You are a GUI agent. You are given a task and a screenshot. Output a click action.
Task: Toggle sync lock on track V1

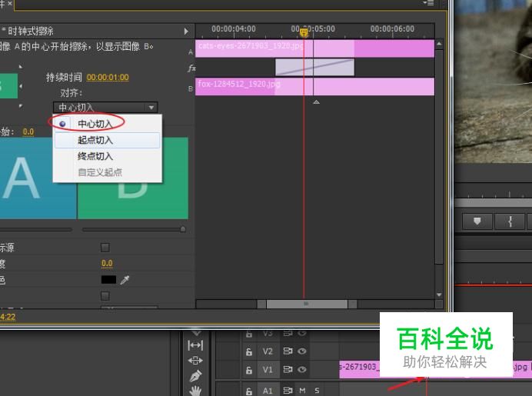288,369
